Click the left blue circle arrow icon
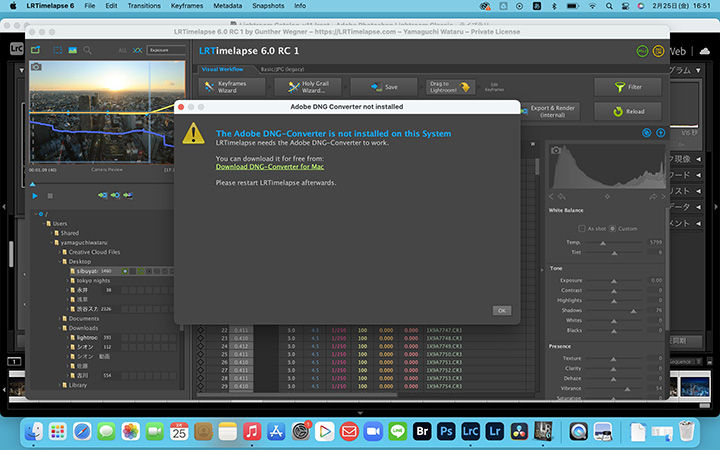Image resolution: width=720 pixels, height=450 pixels. [647, 133]
